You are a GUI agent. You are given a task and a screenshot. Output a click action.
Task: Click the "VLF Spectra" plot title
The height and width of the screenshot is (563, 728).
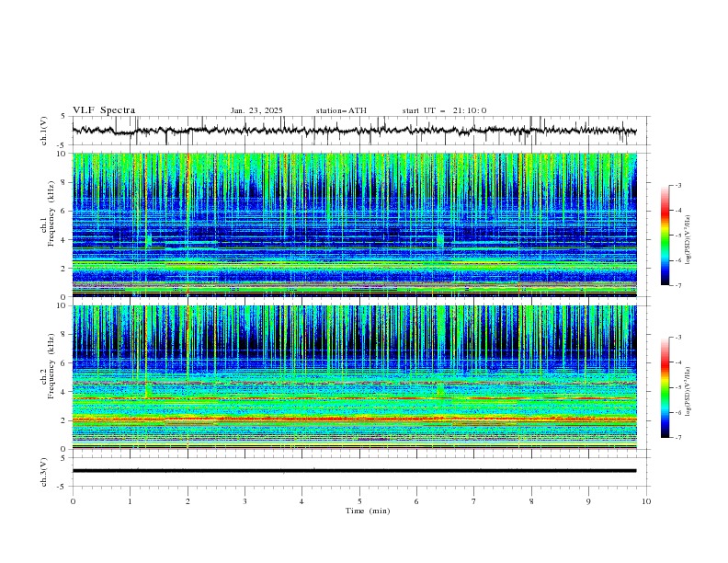pyautogui.click(x=104, y=110)
